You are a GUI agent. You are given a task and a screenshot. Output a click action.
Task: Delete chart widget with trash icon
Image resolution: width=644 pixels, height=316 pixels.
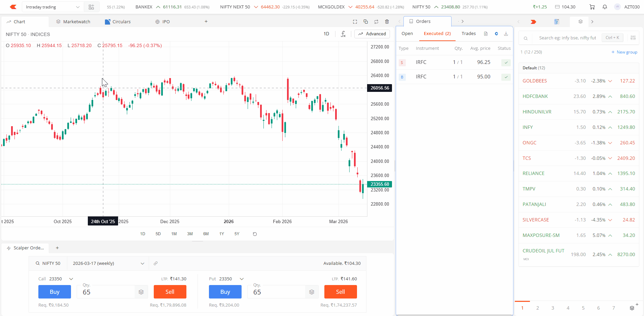click(387, 22)
